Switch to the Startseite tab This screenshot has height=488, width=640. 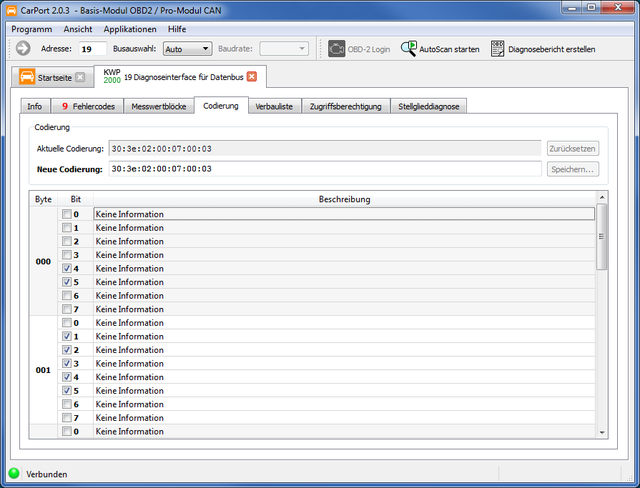point(55,78)
